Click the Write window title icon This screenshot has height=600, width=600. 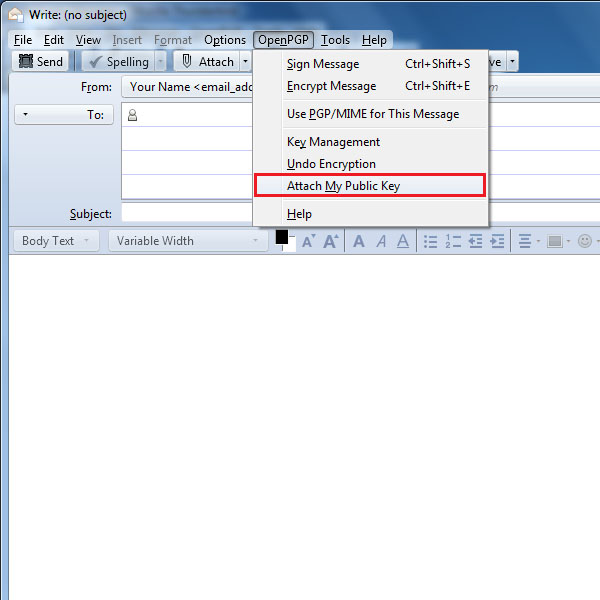(16, 15)
